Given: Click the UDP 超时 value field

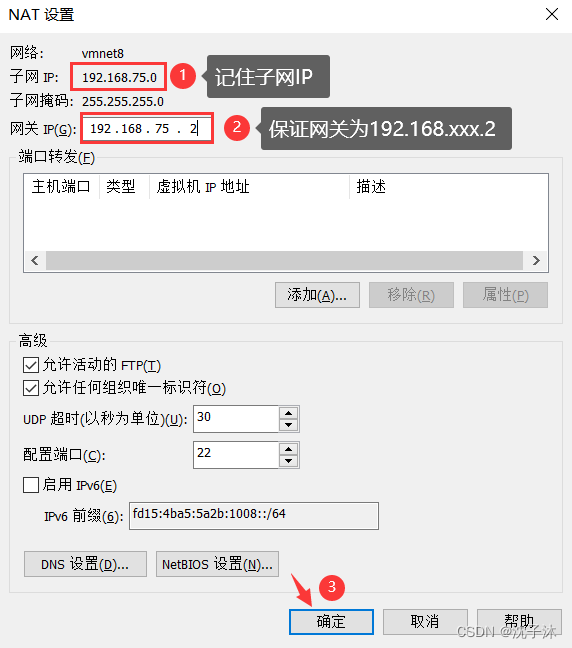Looking at the screenshot, I should point(236,419).
